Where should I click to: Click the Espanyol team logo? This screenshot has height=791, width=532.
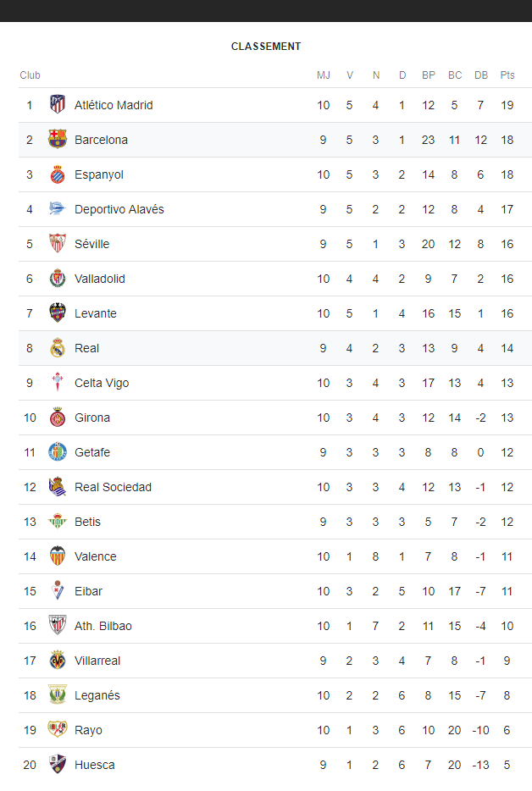coord(58,174)
